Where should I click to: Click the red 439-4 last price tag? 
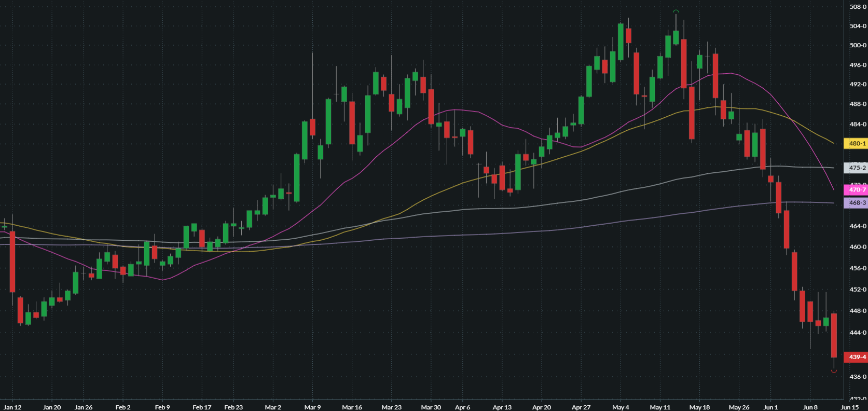point(856,357)
